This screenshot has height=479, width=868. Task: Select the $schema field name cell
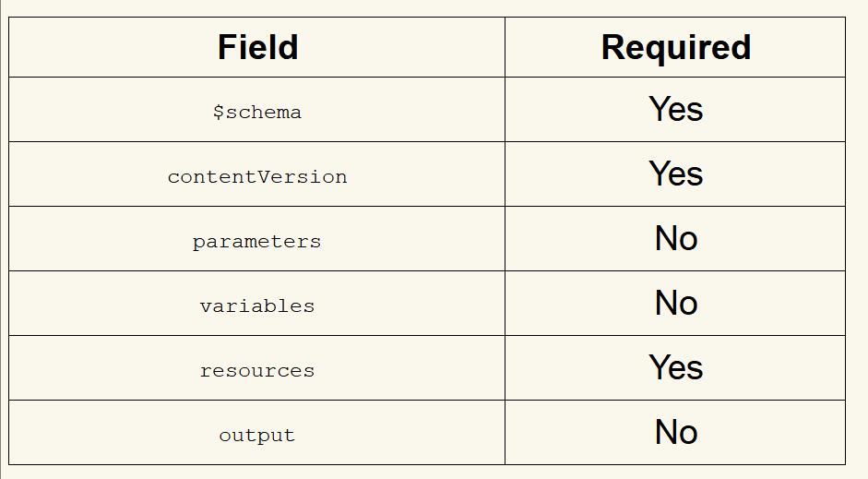click(x=257, y=112)
